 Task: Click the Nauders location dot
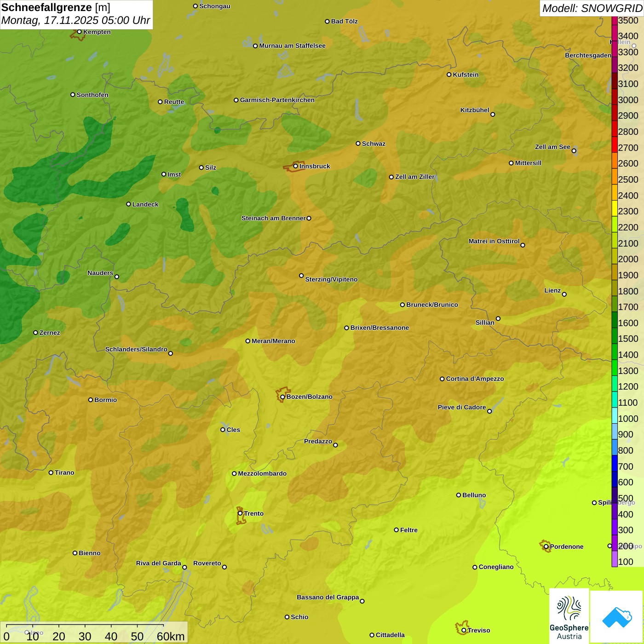pos(116,276)
